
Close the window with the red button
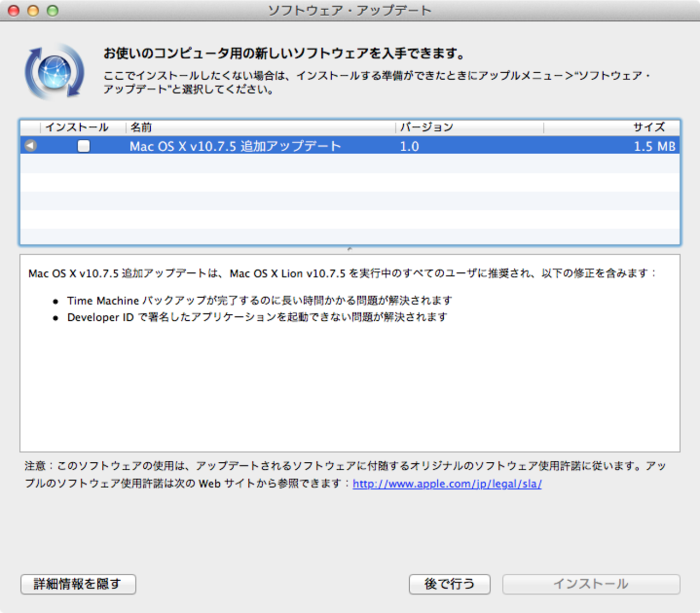(x=14, y=10)
